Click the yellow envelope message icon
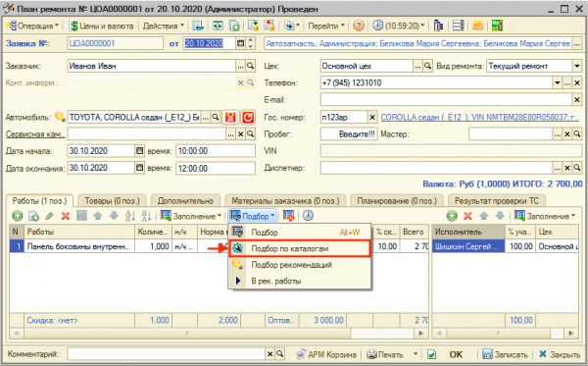 pyautogui.click(x=477, y=26)
